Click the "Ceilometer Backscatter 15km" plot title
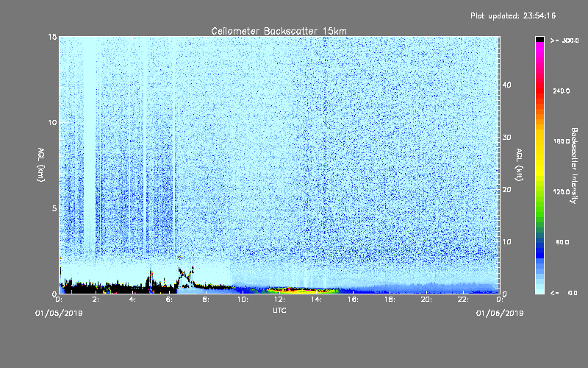 pos(279,31)
